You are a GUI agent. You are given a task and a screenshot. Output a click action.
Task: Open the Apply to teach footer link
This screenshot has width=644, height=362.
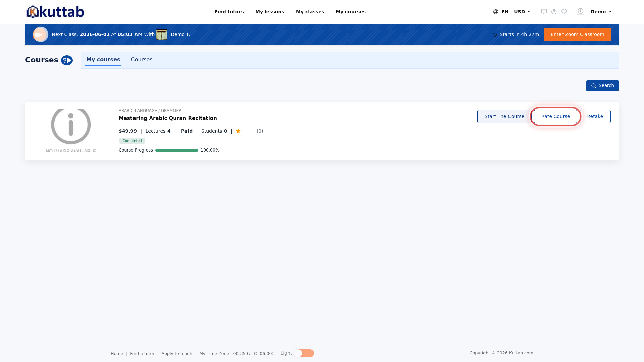click(x=177, y=354)
